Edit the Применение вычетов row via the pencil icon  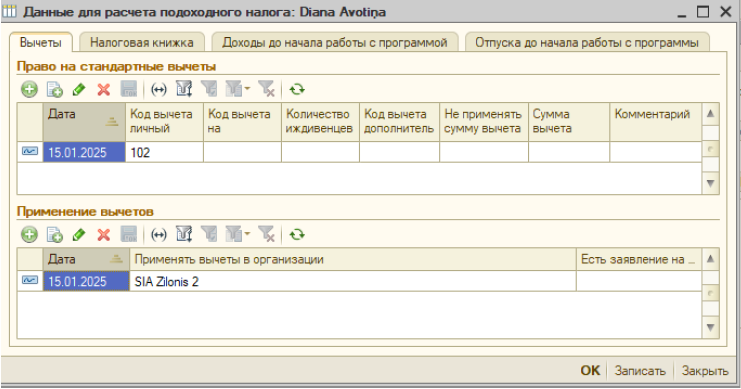[x=79, y=234]
